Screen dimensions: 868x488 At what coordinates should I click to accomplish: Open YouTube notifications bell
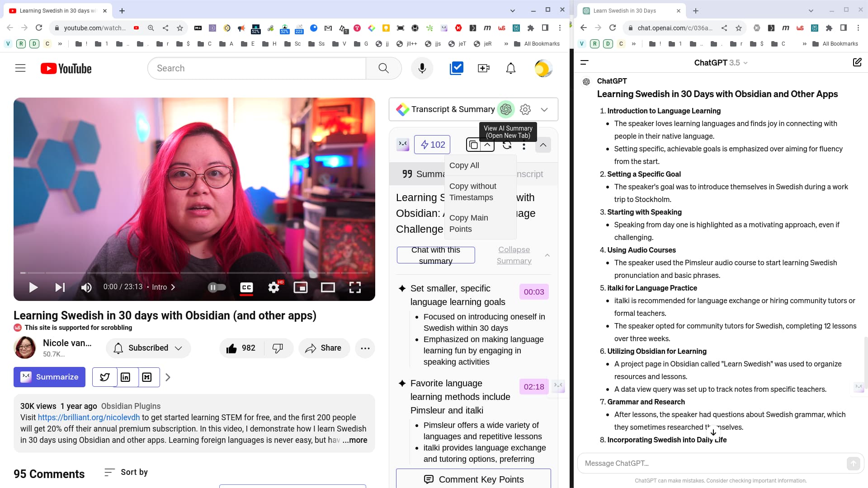click(510, 68)
